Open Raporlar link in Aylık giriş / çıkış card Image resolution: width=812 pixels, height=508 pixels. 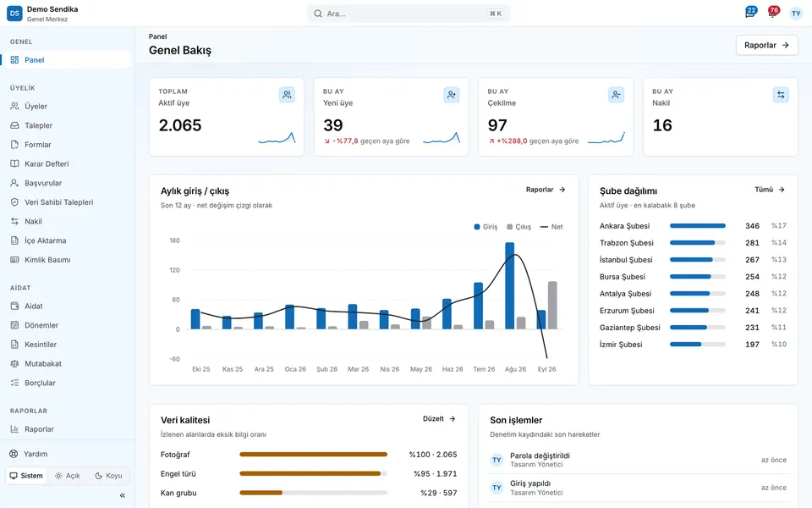(x=546, y=190)
